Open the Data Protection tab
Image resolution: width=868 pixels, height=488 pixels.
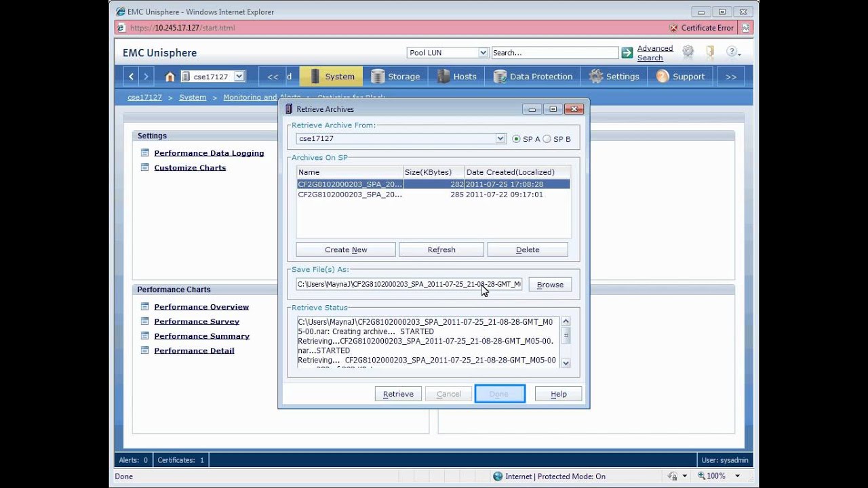[x=534, y=77]
